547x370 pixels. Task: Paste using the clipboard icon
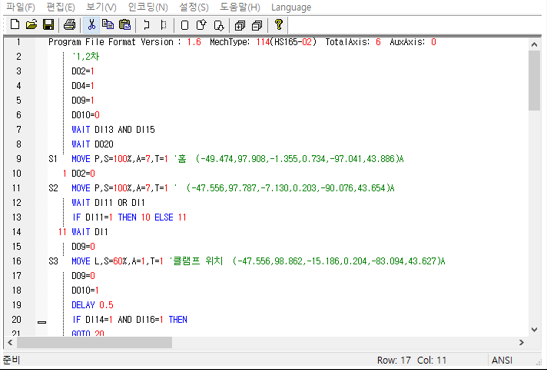point(125,25)
